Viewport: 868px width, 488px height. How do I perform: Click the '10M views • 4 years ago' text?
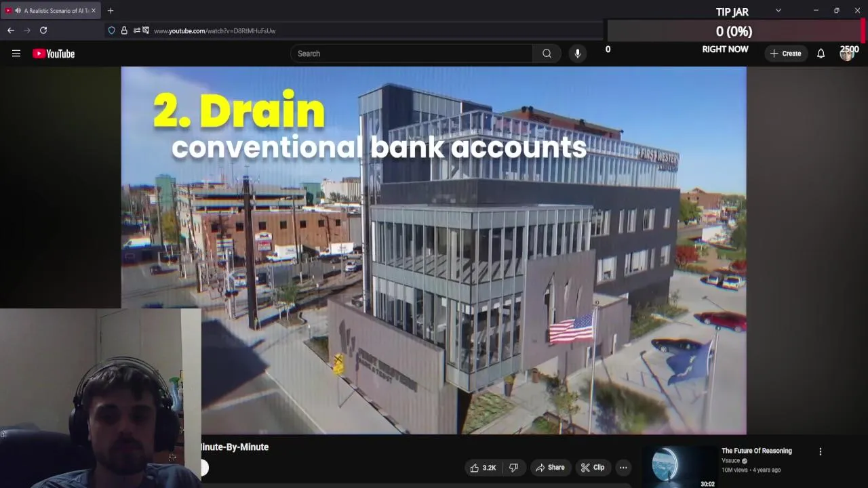click(x=751, y=470)
